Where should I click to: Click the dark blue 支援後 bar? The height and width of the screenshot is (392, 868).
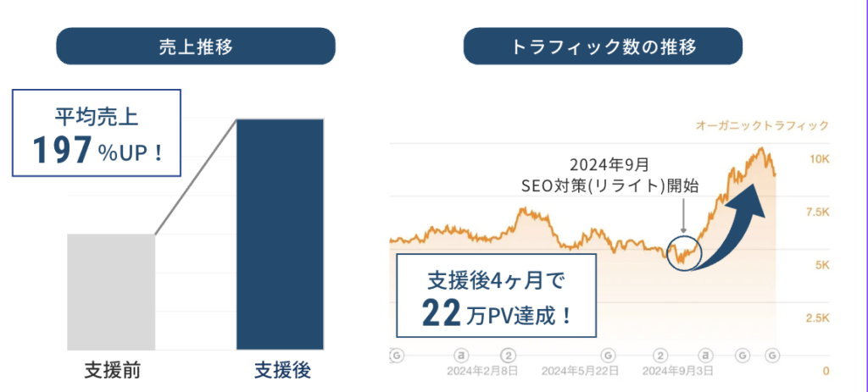click(281, 234)
